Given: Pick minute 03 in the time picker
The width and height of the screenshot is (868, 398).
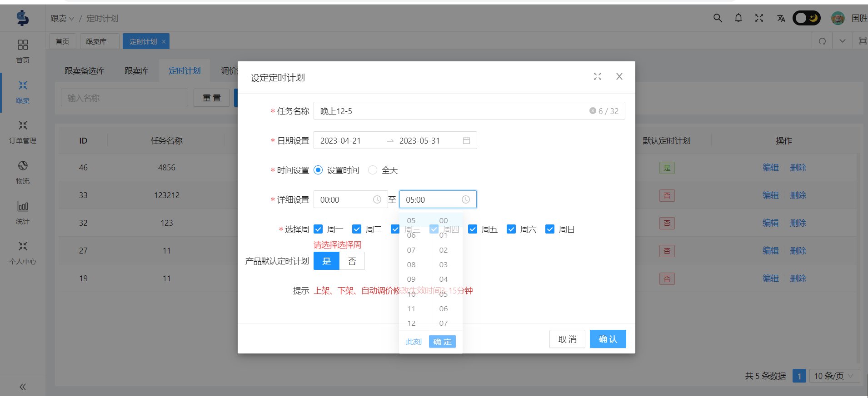Looking at the screenshot, I should pos(444,264).
